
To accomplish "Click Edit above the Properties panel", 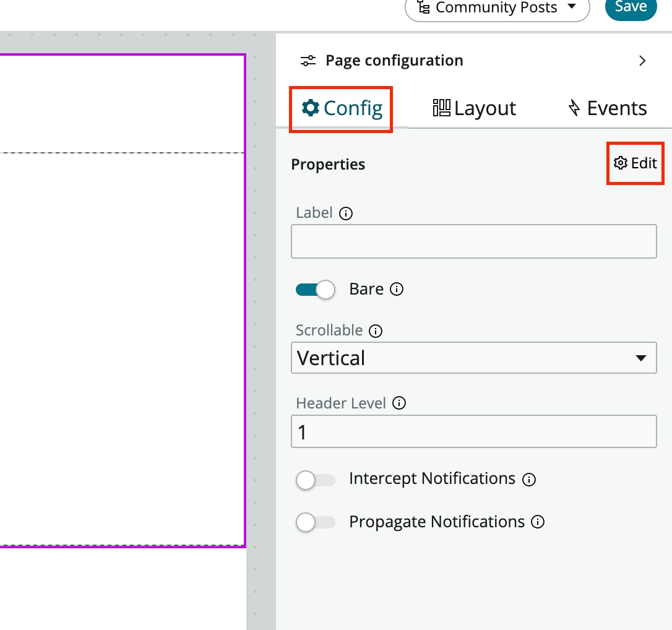I will (642, 163).
